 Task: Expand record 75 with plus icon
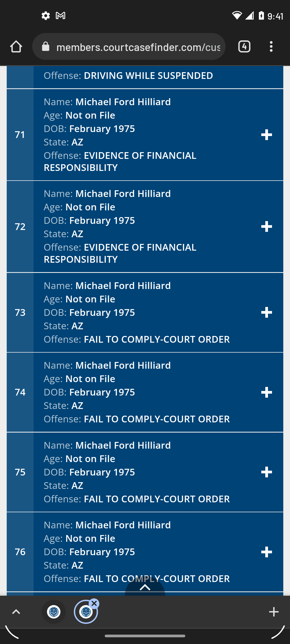pyautogui.click(x=267, y=472)
